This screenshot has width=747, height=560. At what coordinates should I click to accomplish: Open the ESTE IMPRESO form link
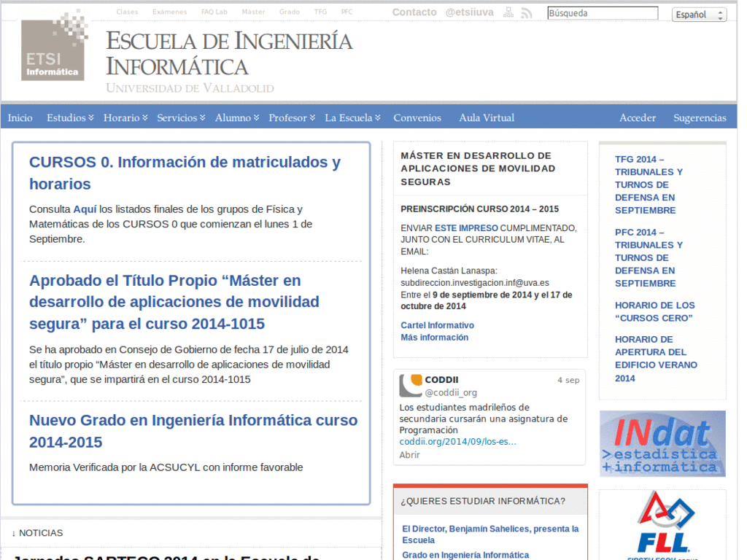click(x=466, y=228)
